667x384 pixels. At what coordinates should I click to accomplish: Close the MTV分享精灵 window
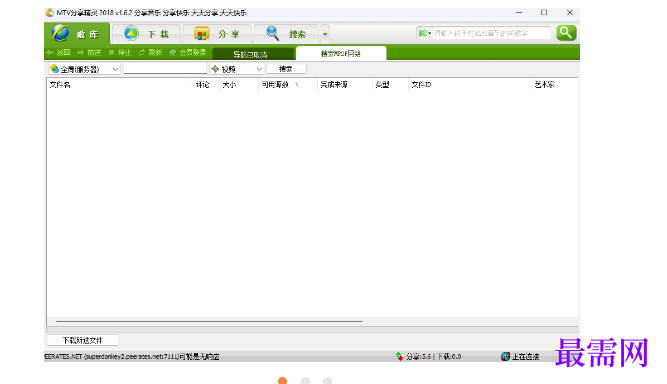point(570,13)
